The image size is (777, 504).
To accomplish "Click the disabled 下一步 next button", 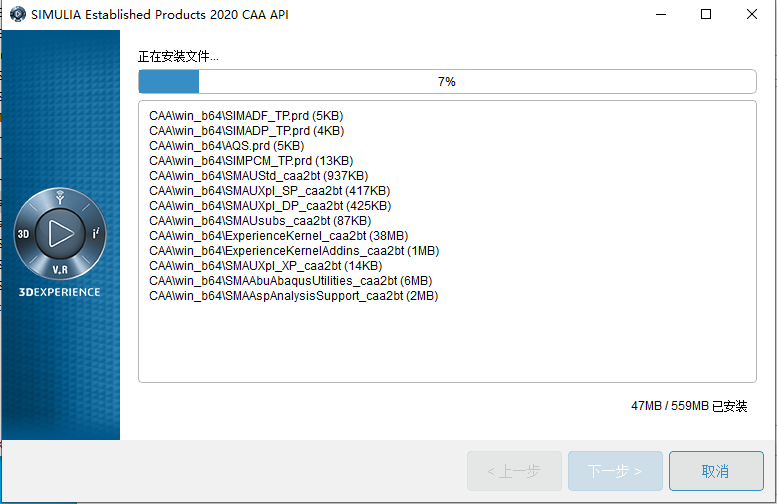I will coord(615,471).
